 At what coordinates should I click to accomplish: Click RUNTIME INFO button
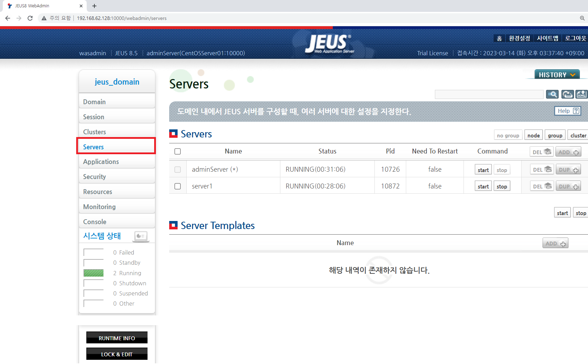[117, 338]
